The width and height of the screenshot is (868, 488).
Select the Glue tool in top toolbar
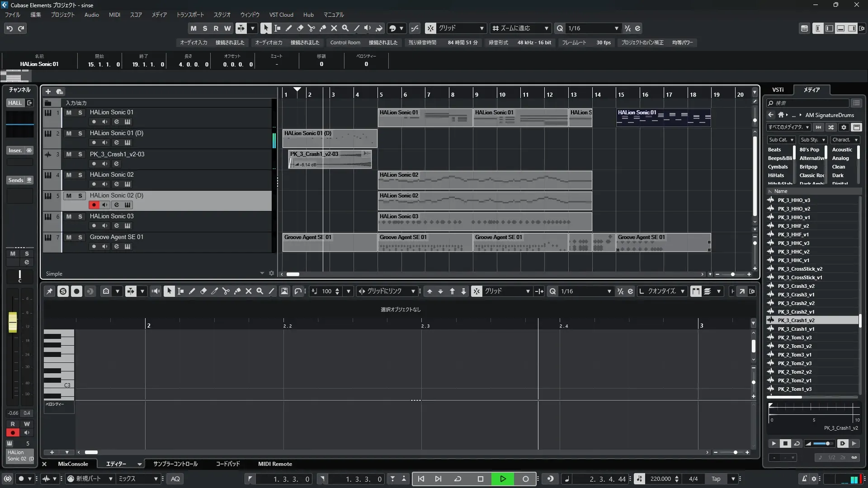322,28
